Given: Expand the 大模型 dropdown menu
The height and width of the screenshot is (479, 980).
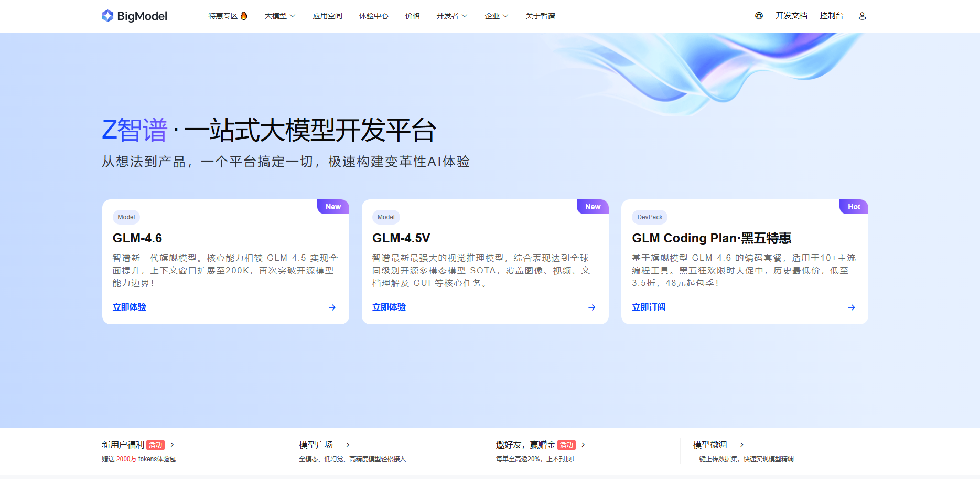Looking at the screenshot, I should pyautogui.click(x=279, y=16).
